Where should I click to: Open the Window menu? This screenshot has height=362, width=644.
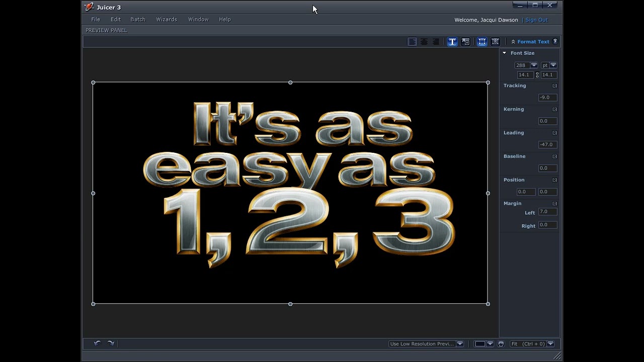click(x=198, y=19)
